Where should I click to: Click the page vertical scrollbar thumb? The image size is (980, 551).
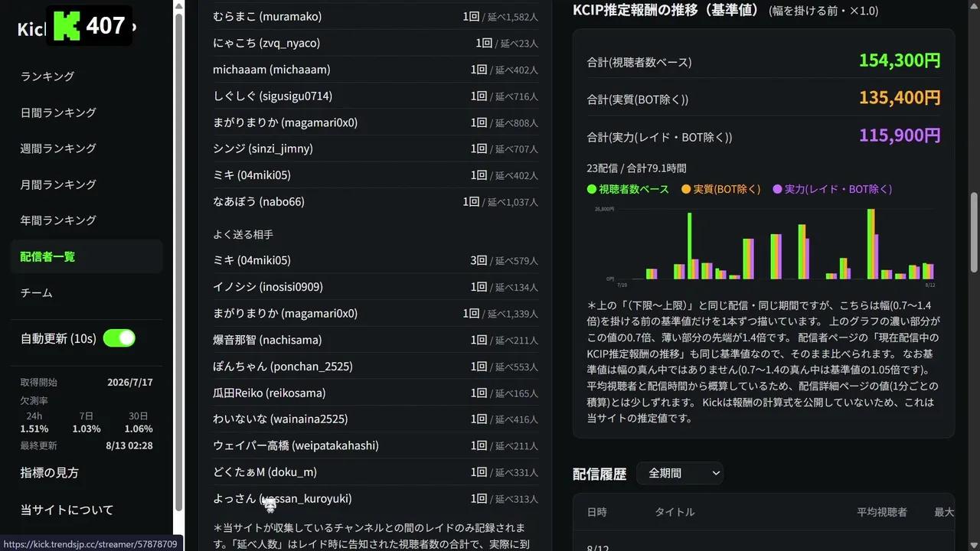tap(974, 232)
